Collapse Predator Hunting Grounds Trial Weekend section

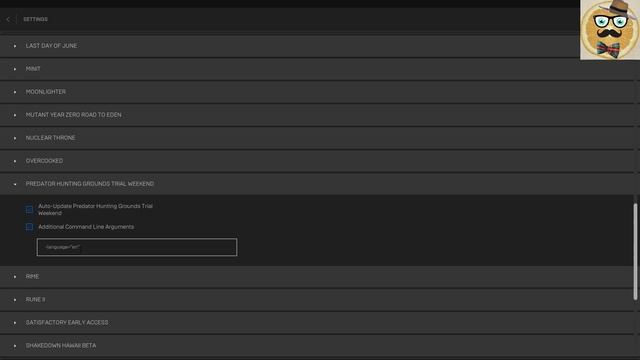[317, 184]
